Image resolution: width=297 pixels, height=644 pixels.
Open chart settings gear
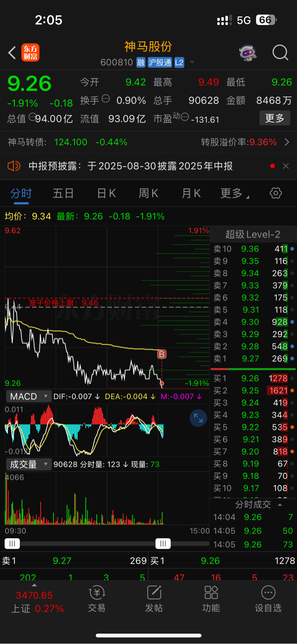[276, 193]
